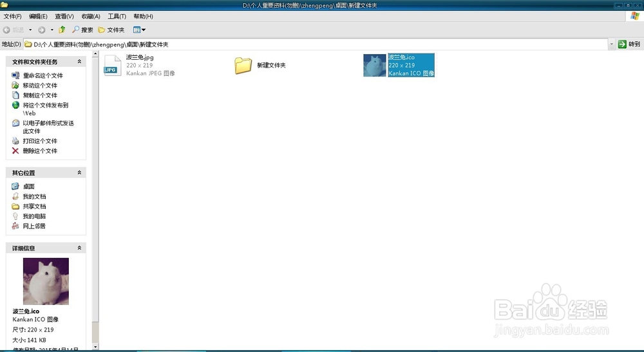644x352 pixels.
Task: Open the 编辑(E) menu
Action: 38,17
